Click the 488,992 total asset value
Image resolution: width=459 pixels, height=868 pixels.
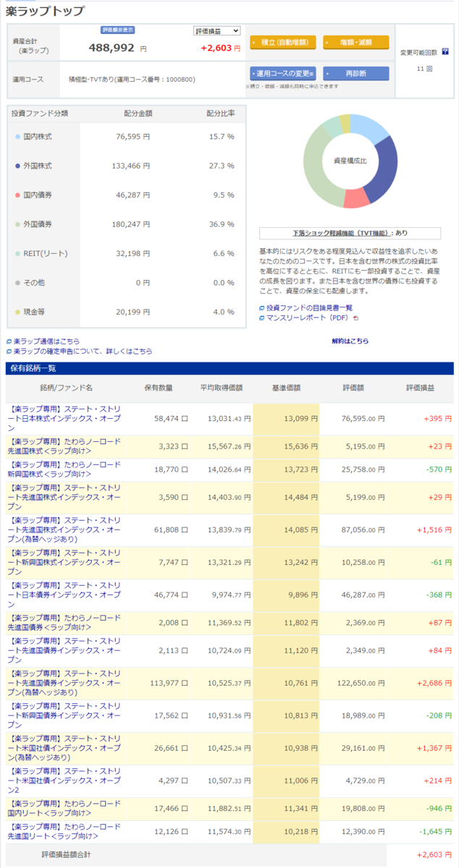point(112,48)
